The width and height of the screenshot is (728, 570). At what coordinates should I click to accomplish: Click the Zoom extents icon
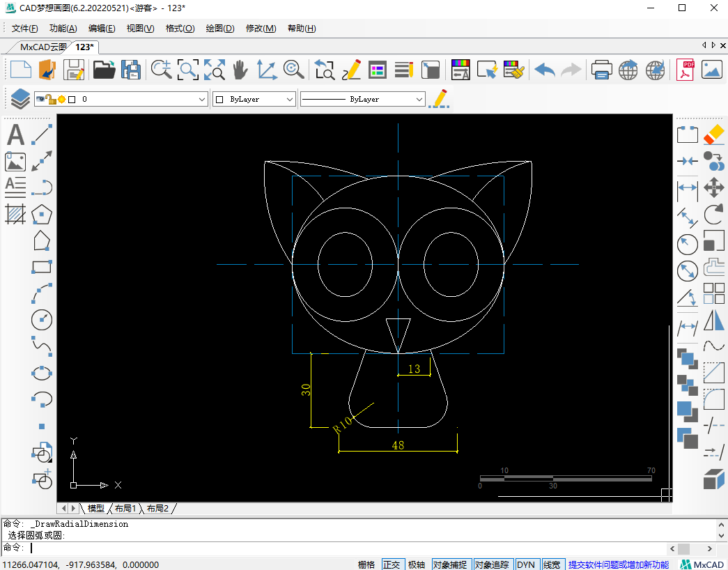click(215, 70)
